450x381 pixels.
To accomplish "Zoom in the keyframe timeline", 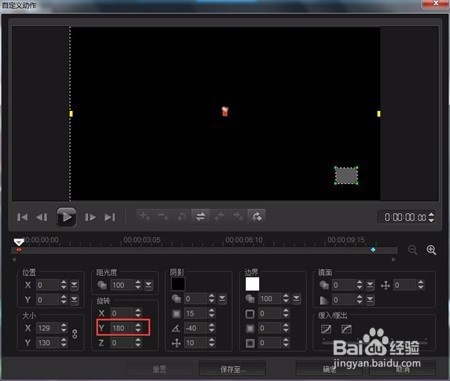I will (431, 250).
